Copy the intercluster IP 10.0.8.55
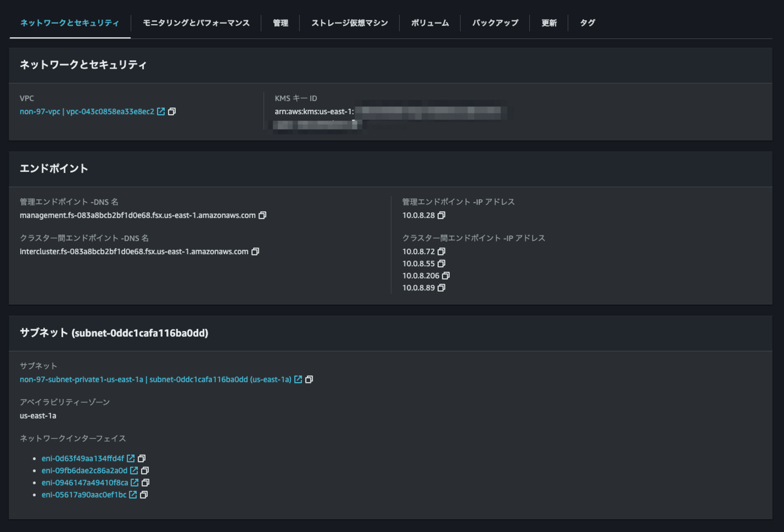 pyautogui.click(x=441, y=263)
